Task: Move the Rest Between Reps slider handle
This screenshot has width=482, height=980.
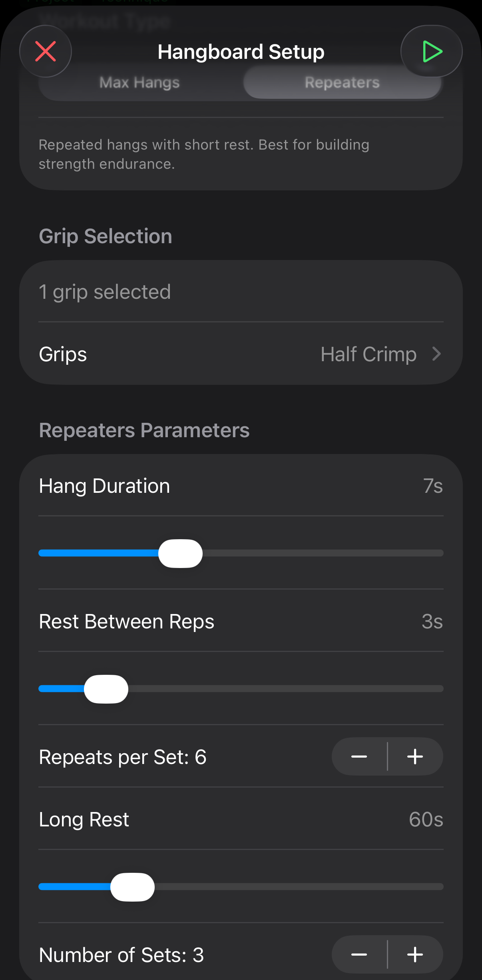Action: (x=106, y=689)
